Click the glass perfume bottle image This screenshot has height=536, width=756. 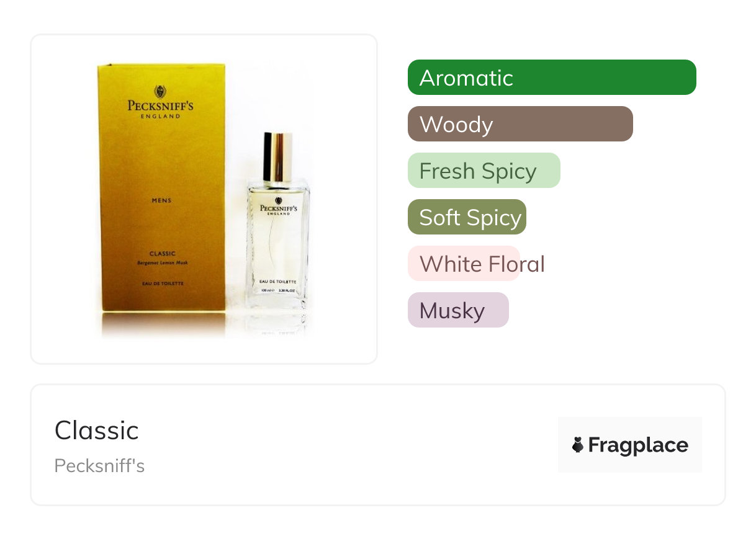[x=277, y=220]
